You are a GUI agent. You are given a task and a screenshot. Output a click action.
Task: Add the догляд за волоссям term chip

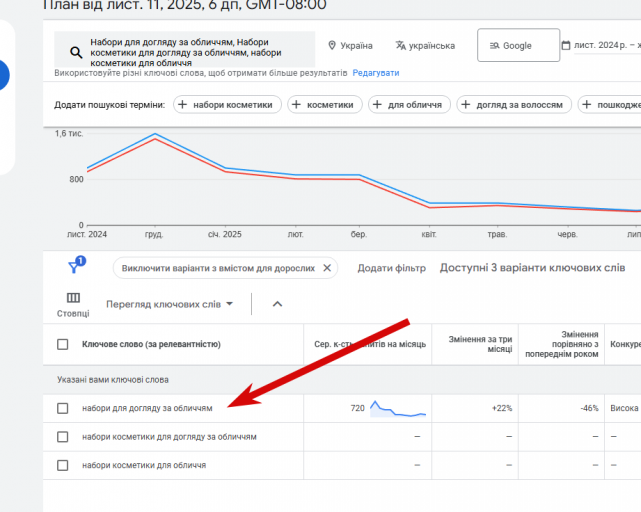514,105
